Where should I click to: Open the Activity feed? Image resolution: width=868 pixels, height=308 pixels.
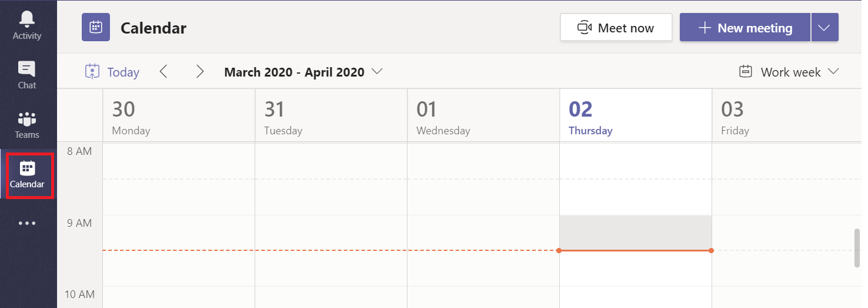click(x=27, y=25)
